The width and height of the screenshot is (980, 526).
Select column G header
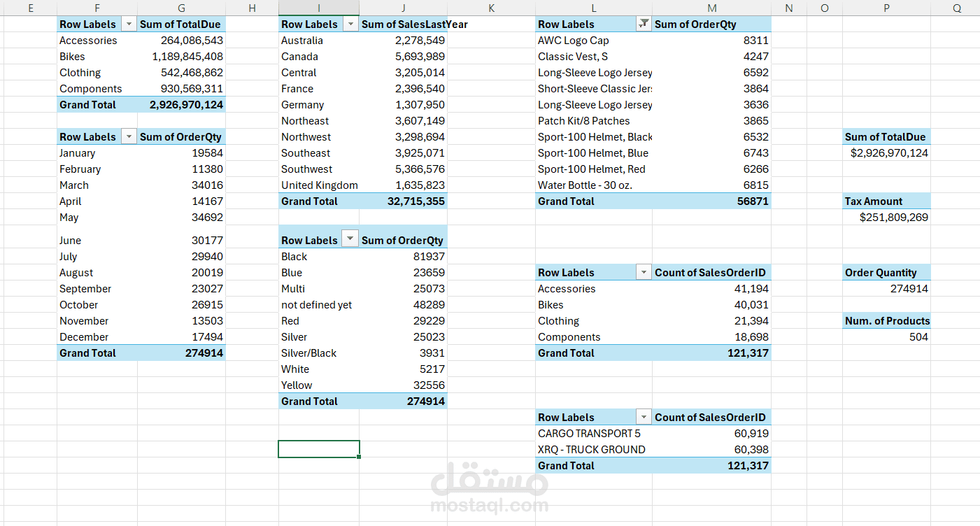point(181,8)
